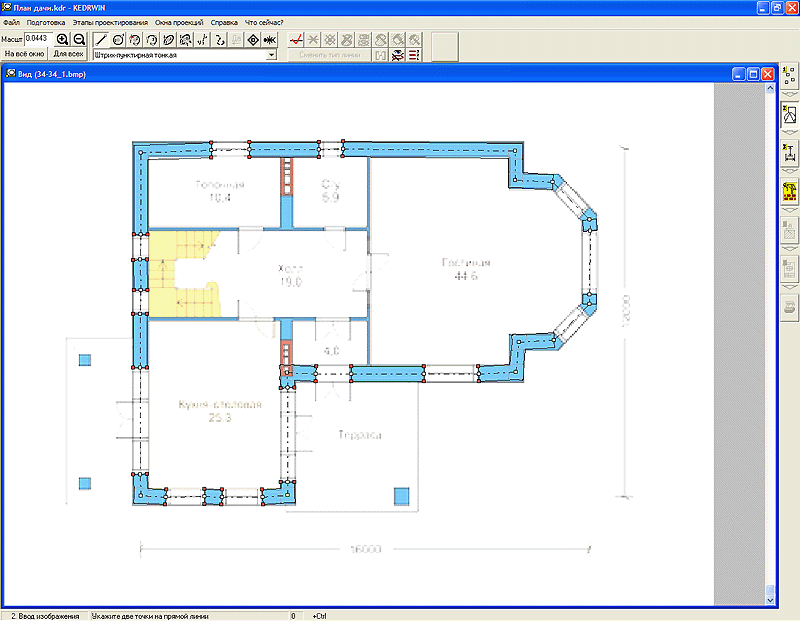Expand chevron below dimension scaling sidebar icon
The width and height of the screenshot is (800, 621).
pos(789,171)
